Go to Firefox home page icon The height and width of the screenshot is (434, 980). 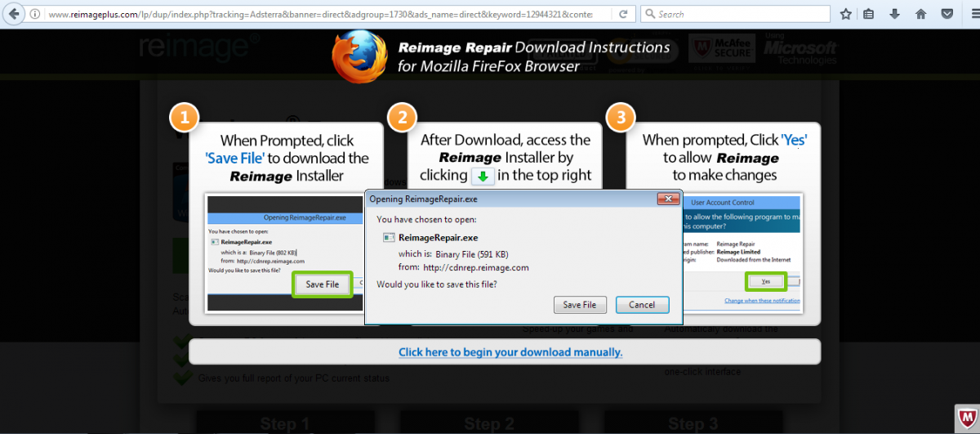[x=920, y=14]
